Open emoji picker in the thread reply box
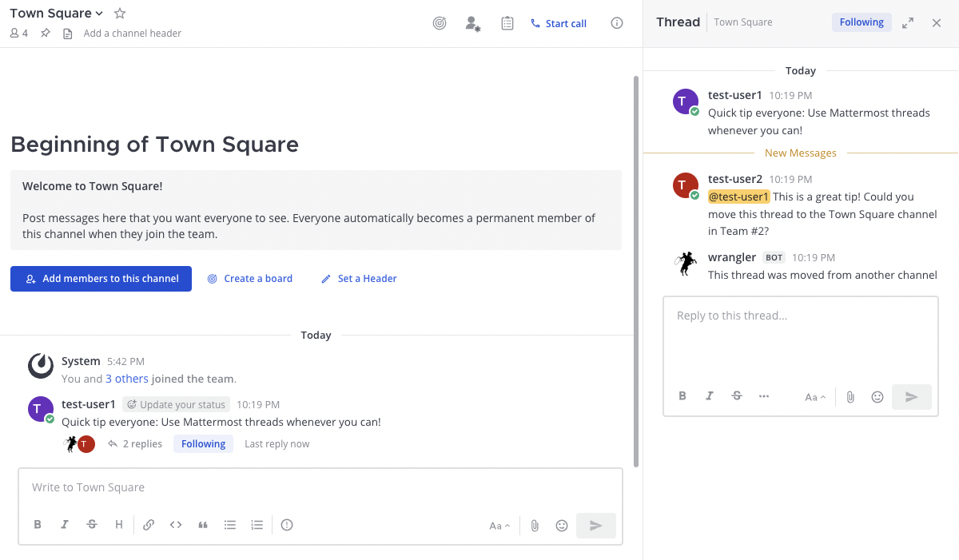959x560 pixels. tap(877, 397)
